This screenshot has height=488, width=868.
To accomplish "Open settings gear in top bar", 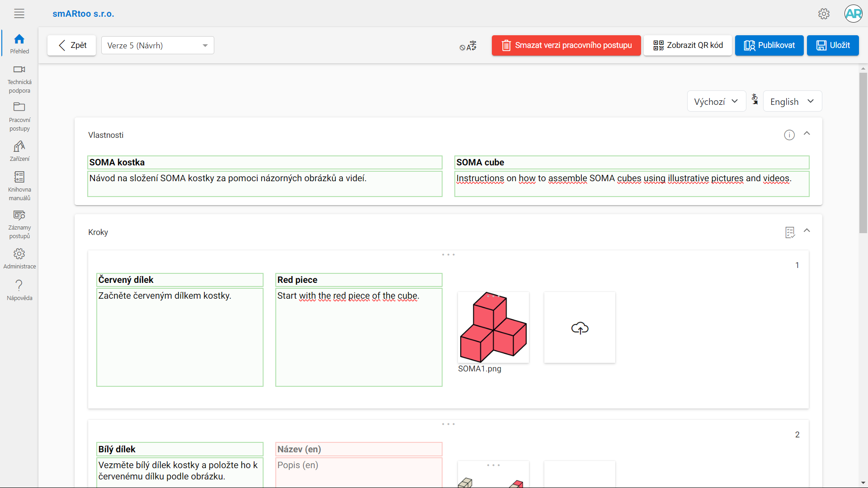I will pos(824,14).
